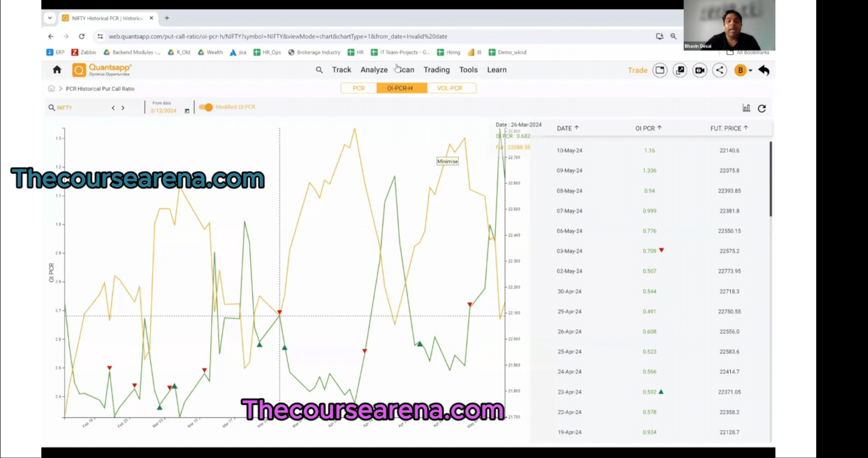This screenshot has width=868, height=458.
Task: Click the From date field 2/12/2024
Action: tap(163, 111)
